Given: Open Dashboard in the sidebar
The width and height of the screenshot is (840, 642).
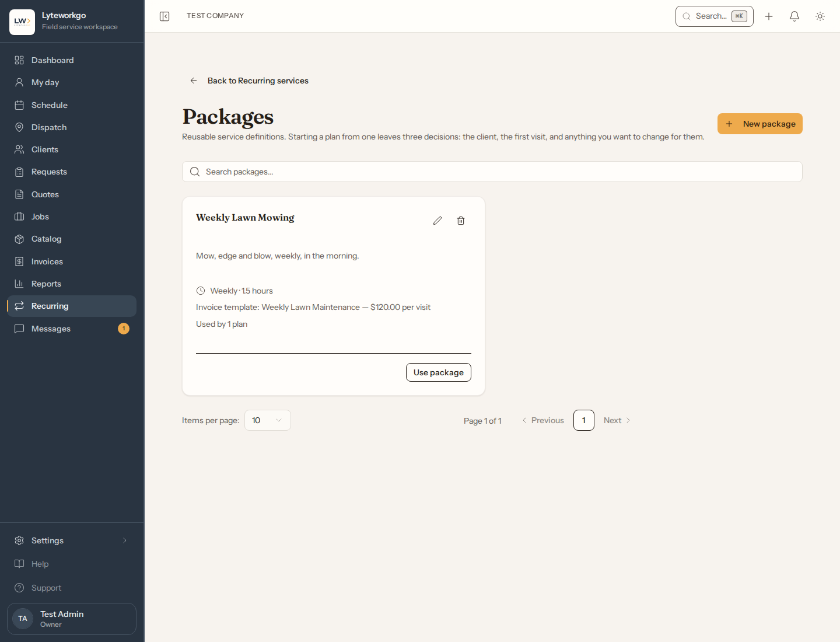Looking at the screenshot, I should 72,60.
